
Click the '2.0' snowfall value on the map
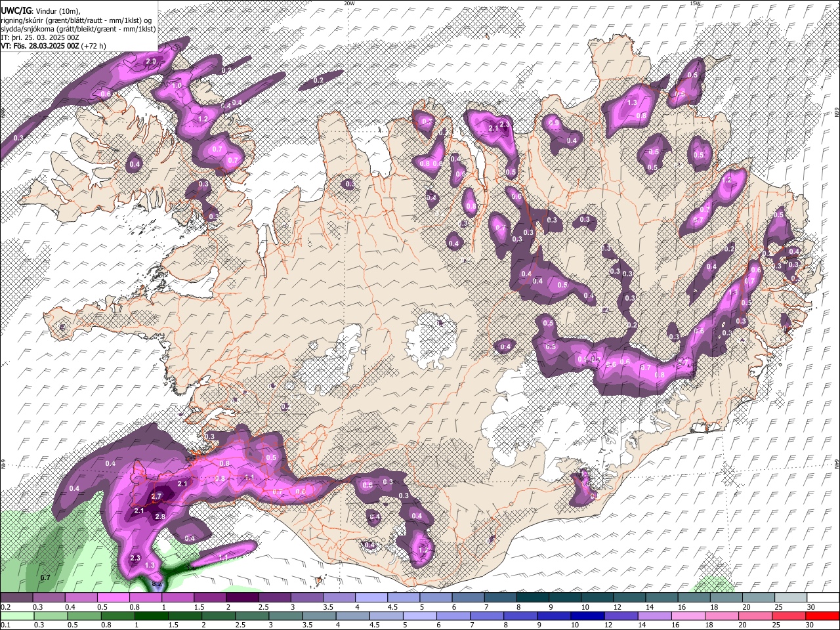point(151,61)
